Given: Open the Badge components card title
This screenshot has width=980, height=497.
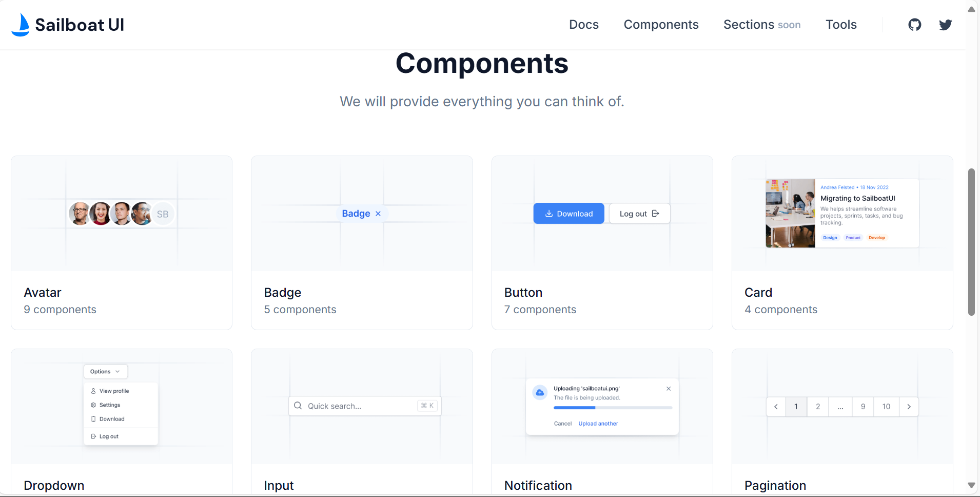Looking at the screenshot, I should pos(283,293).
